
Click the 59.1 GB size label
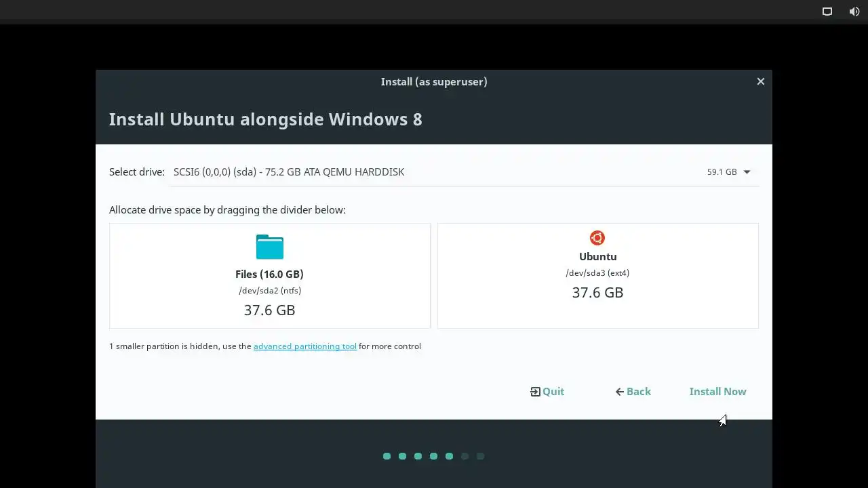(722, 172)
